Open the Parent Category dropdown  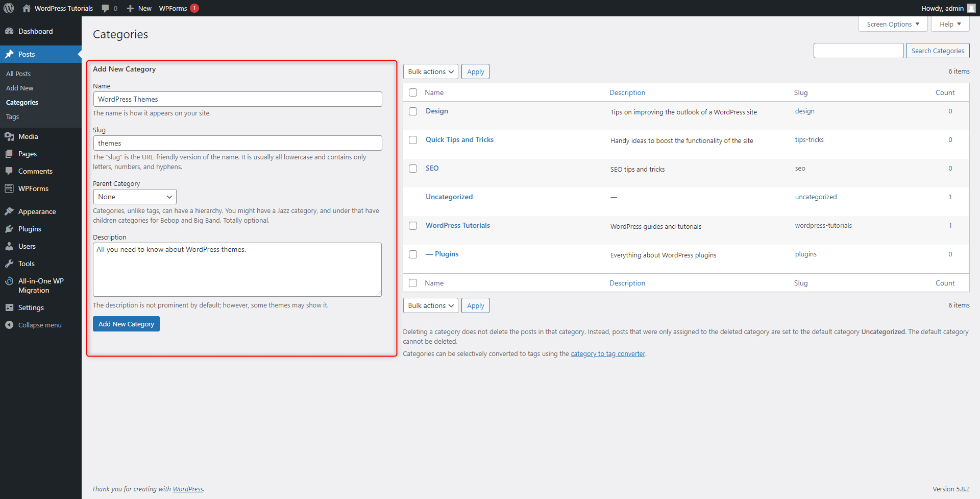click(x=135, y=197)
